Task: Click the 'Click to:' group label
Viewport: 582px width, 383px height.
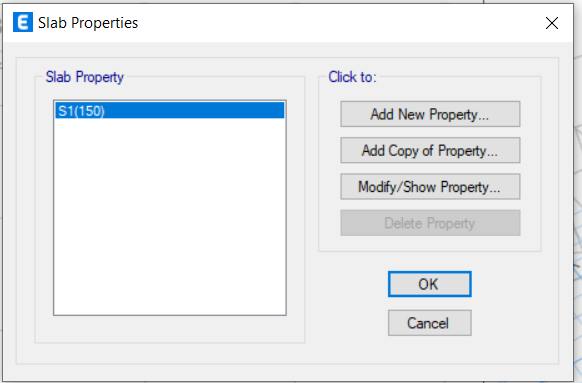Action: (352, 77)
